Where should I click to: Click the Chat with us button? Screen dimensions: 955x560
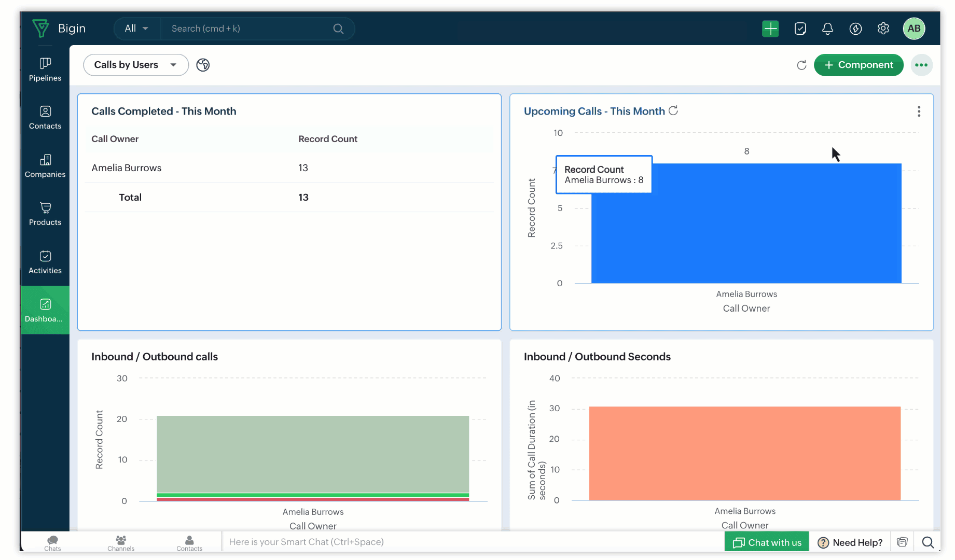point(767,542)
